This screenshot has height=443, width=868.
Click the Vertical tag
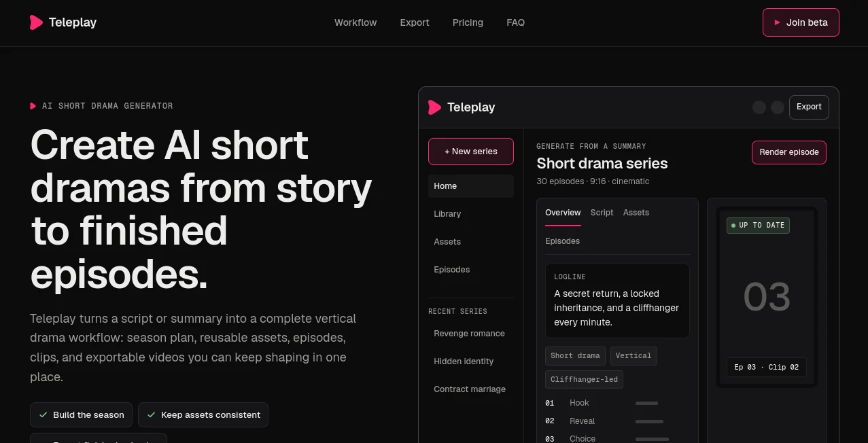[x=633, y=356]
